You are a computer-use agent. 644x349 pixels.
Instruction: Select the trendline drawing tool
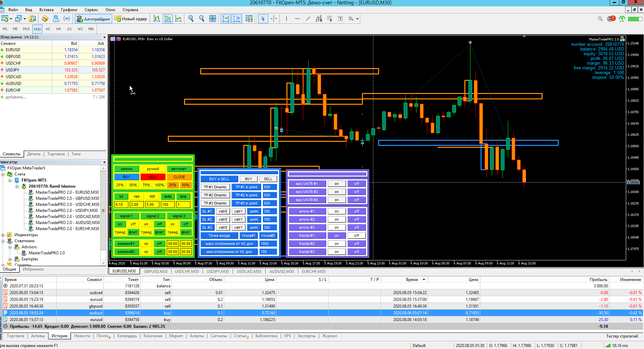pos(308,19)
